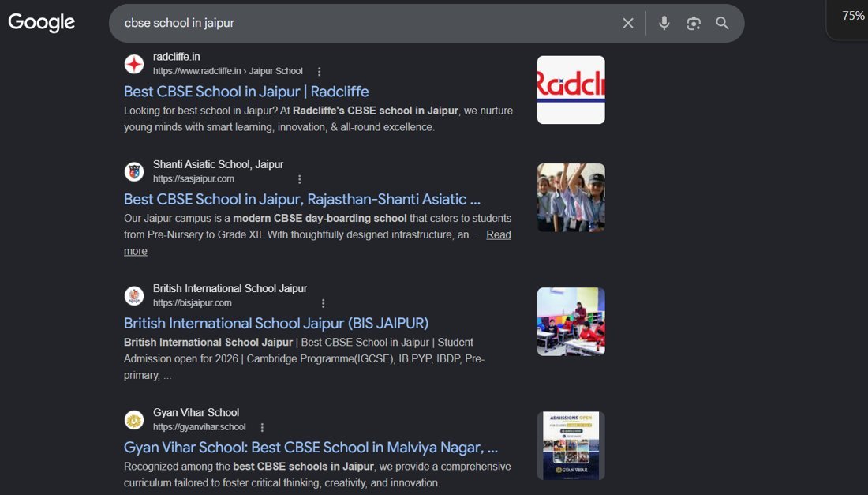Click the https://www.radcliffe.in › Jaipur School URL
This screenshot has height=495, width=868.
click(x=228, y=71)
